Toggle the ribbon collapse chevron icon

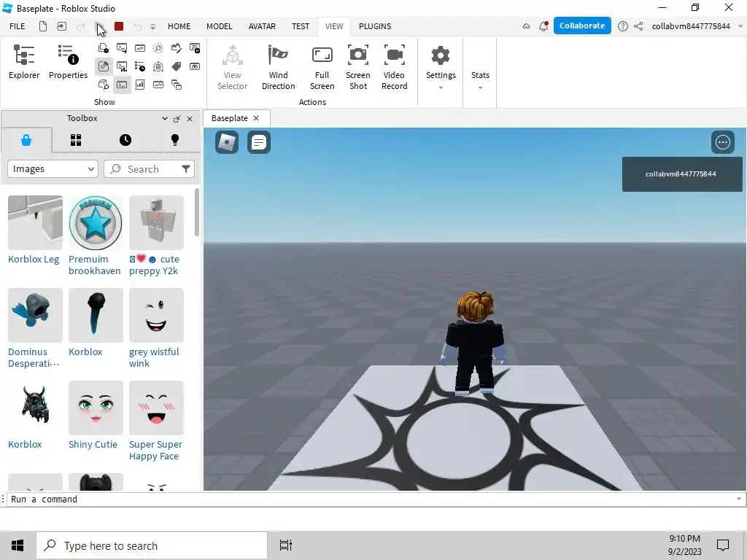(526, 26)
